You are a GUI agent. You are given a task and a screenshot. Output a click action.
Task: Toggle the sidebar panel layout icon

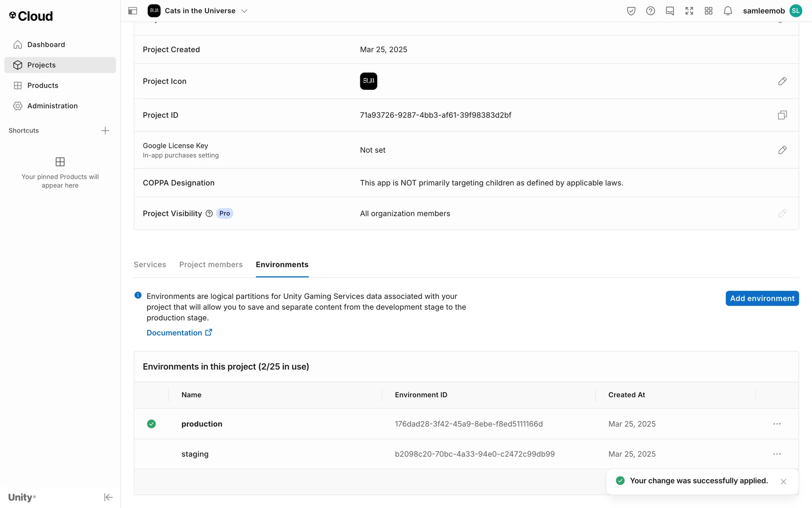[132, 11]
